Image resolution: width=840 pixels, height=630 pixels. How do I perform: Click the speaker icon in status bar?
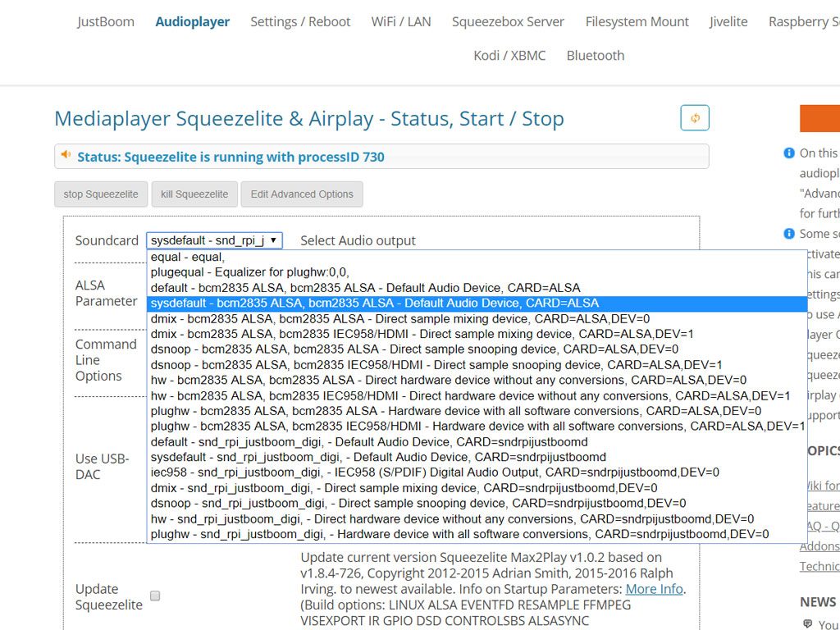coord(66,156)
